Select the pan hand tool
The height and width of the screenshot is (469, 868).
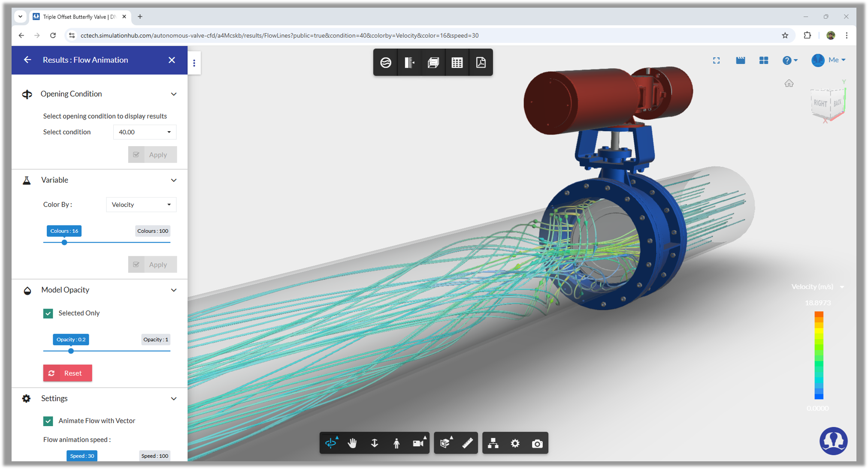(352, 443)
